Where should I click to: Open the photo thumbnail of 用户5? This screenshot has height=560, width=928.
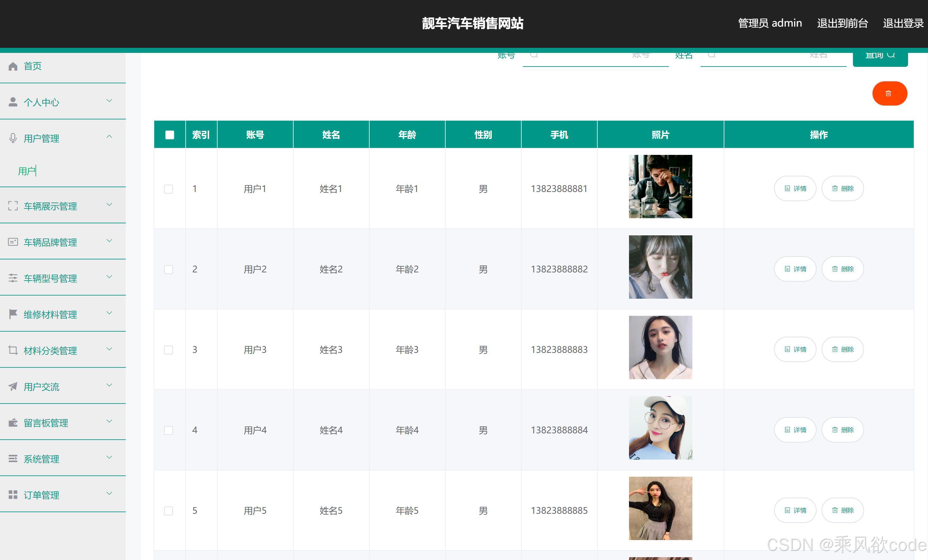point(660,508)
